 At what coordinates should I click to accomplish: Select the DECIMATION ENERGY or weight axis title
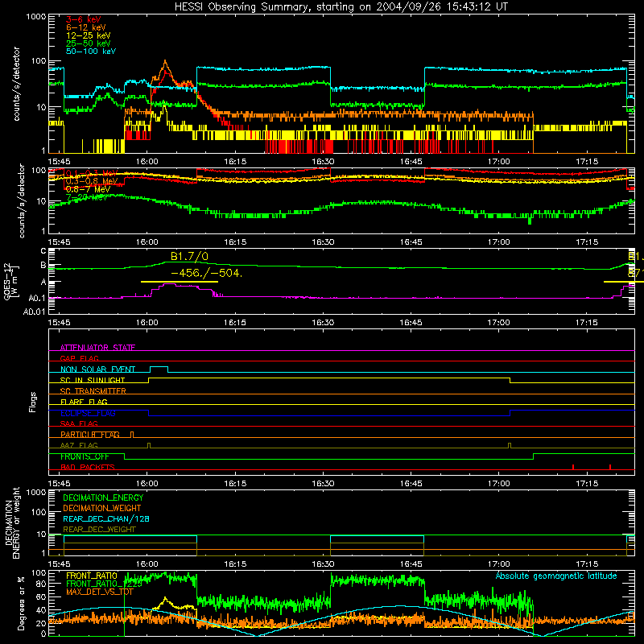coord(12,523)
